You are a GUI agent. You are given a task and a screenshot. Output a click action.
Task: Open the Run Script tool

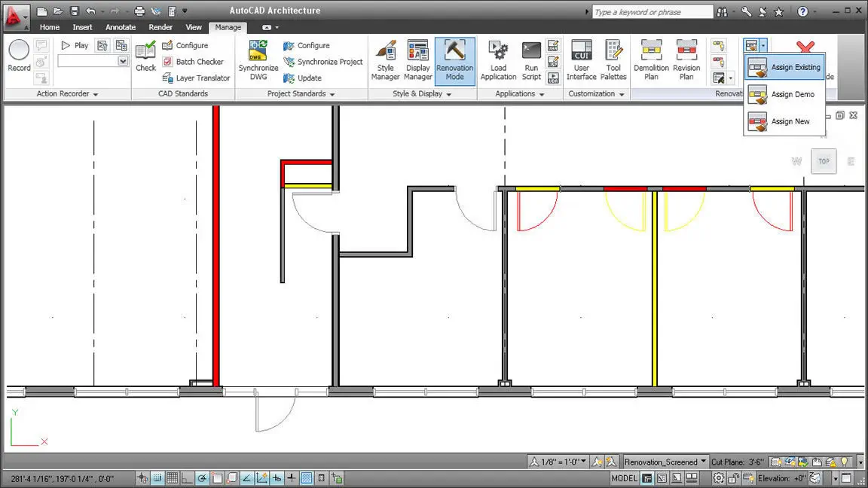click(x=531, y=60)
